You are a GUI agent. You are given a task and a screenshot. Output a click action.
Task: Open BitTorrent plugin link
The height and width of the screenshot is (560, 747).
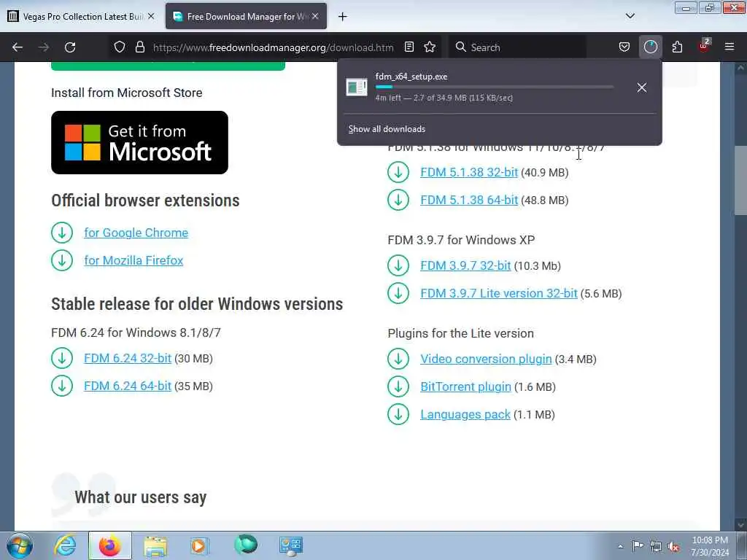coord(465,386)
